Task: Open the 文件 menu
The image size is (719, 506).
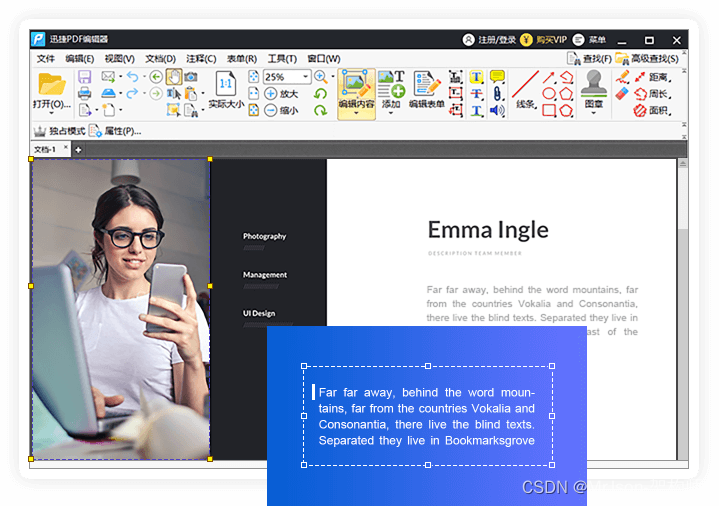Action: (x=45, y=59)
